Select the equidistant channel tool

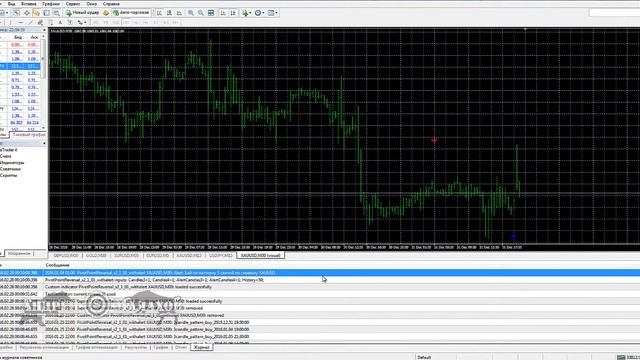point(40,22)
